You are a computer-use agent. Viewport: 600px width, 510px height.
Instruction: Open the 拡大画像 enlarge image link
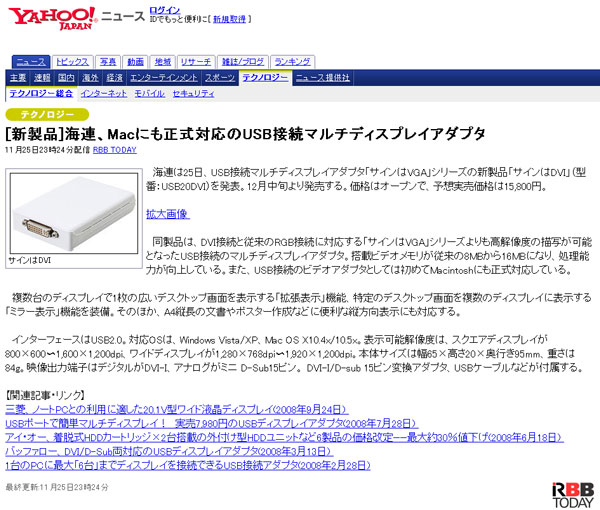(x=168, y=214)
